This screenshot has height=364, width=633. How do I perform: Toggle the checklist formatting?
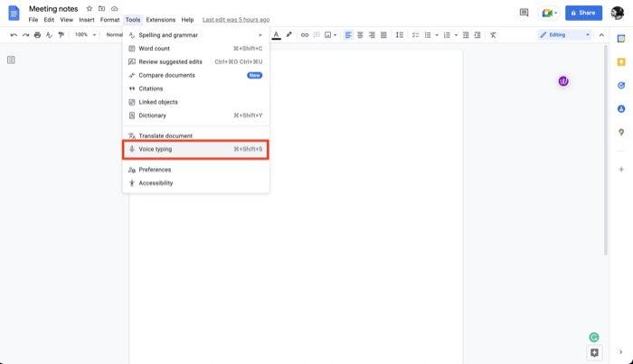pyautogui.click(x=415, y=35)
